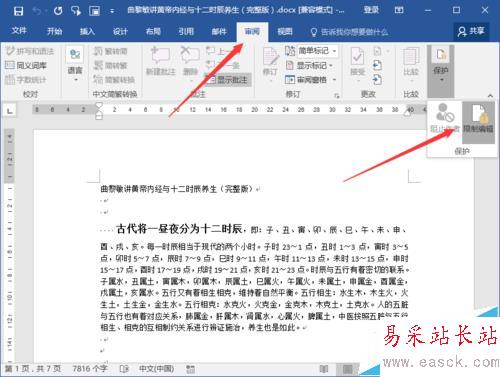500x377 pixels.
Task: Save the document with the floppy icon
Action: point(18,11)
